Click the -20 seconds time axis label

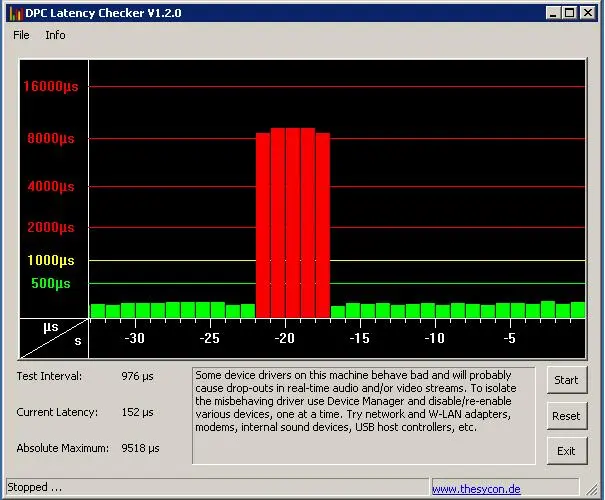click(x=285, y=339)
